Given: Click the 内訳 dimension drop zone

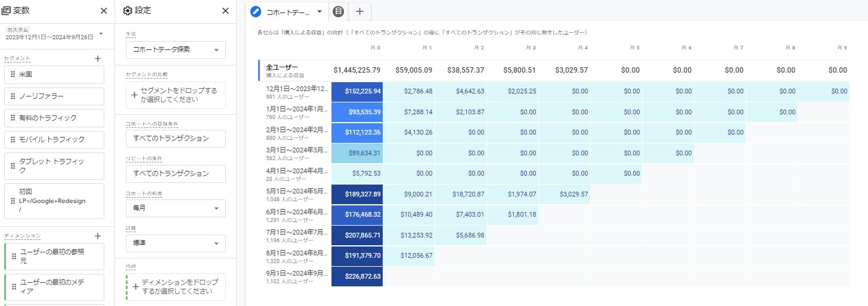Looking at the screenshot, I should (176, 287).
